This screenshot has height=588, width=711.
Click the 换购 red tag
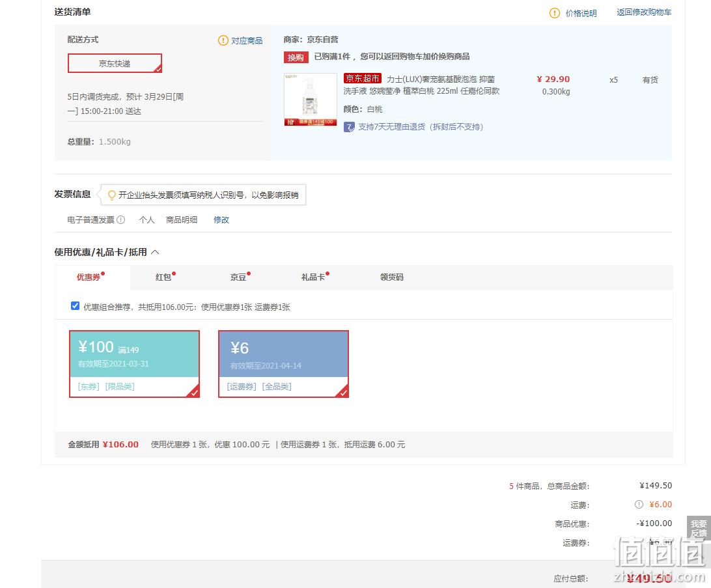(x=296, y=57)
